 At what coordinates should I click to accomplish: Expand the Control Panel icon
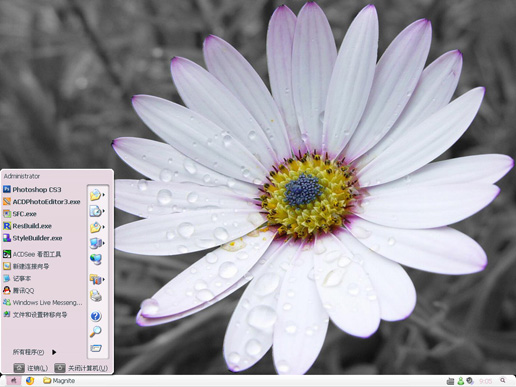(x=96, y=279)
